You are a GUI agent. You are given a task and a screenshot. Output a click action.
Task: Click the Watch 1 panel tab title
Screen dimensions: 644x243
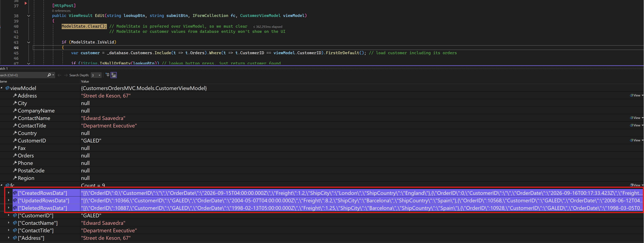pyautogui.click(x=4, y=69)
